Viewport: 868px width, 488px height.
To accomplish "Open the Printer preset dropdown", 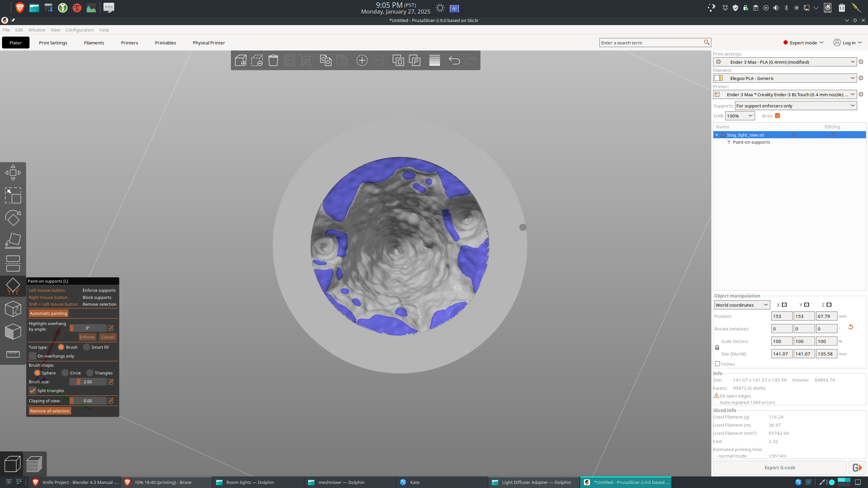I will (785, 94).
